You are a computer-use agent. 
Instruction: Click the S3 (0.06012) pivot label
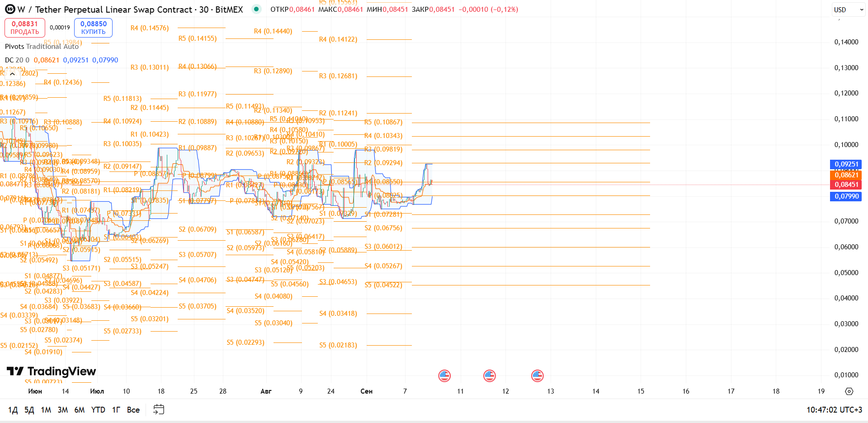(383, 247)
